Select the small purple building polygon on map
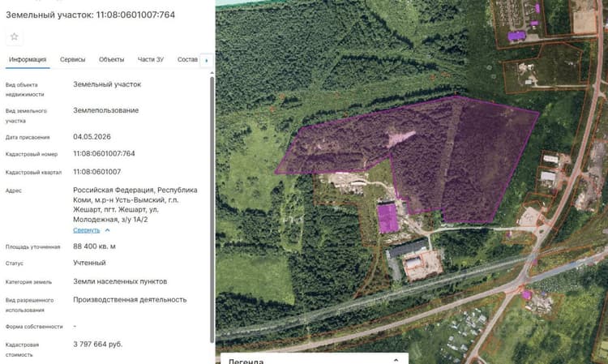The image size is (608, 364). pyautogui.click(x=387, y=218)
